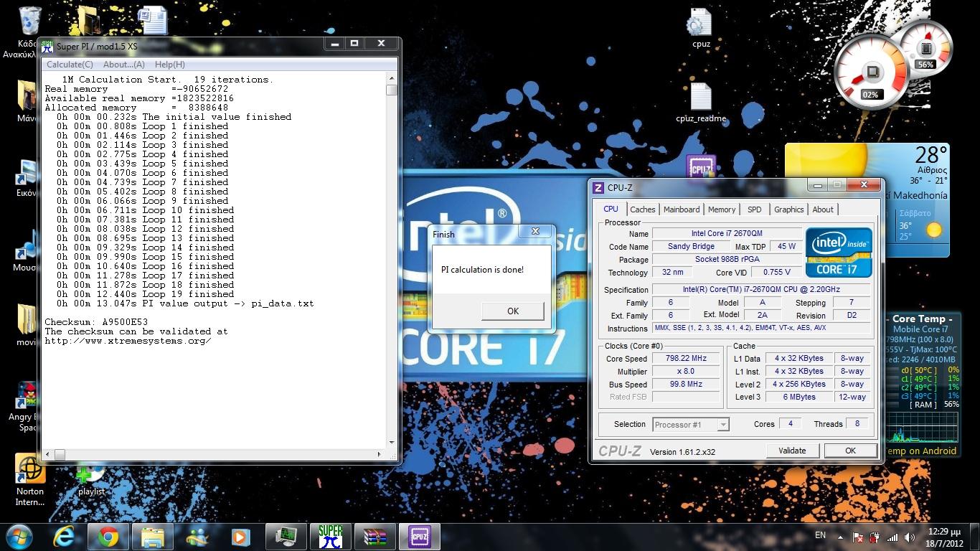Open the cpuz_readme desktop file
This screenshot has height=551, width=980.
point(701,103)
